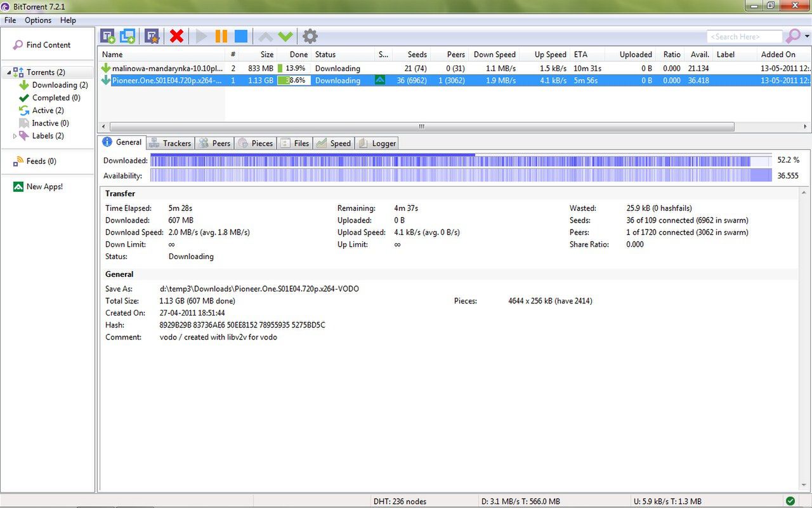Open the search provider dropdown arrow
The image size is (812, 508).
(807, 36)
